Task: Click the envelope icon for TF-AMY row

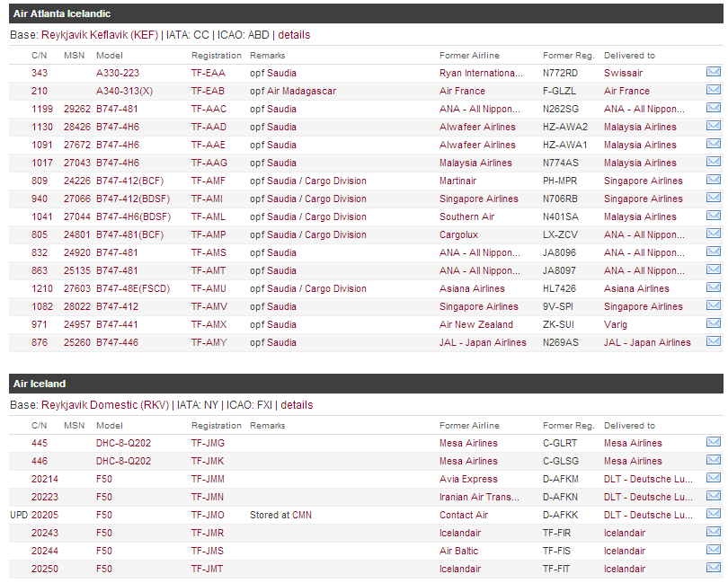Action: [713, 341]
